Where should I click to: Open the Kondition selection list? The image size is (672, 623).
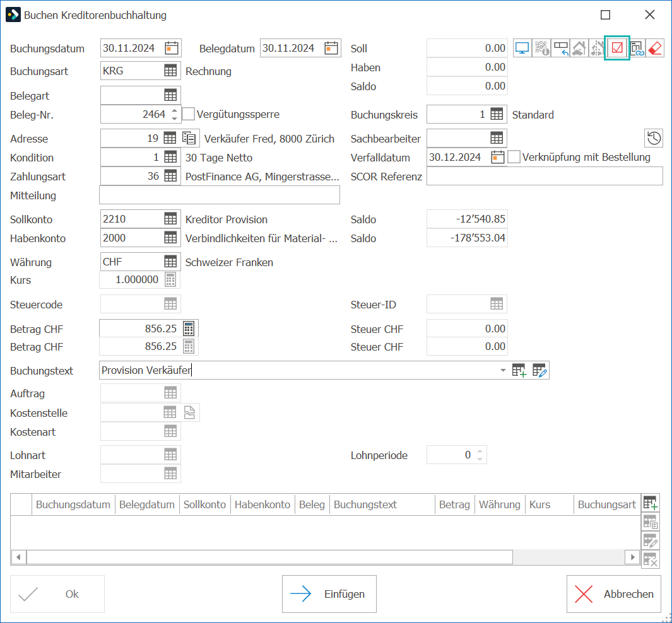point(170,157)
